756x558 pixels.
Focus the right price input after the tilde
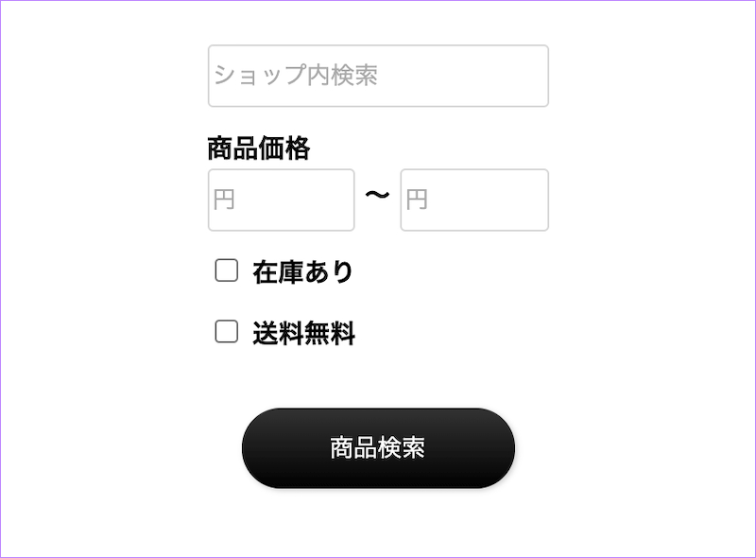(x=472, y=199)
